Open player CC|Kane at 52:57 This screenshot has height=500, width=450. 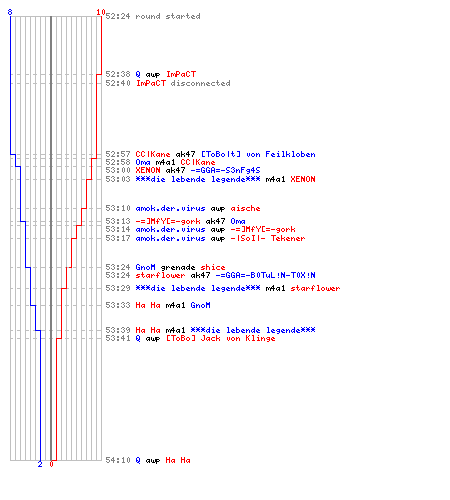click(x=153, y=154)
